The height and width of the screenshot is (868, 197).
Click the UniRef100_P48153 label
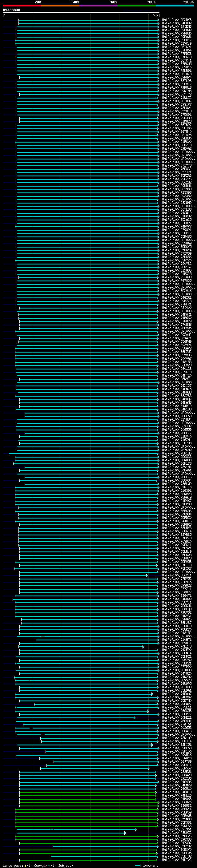(176, 362)
